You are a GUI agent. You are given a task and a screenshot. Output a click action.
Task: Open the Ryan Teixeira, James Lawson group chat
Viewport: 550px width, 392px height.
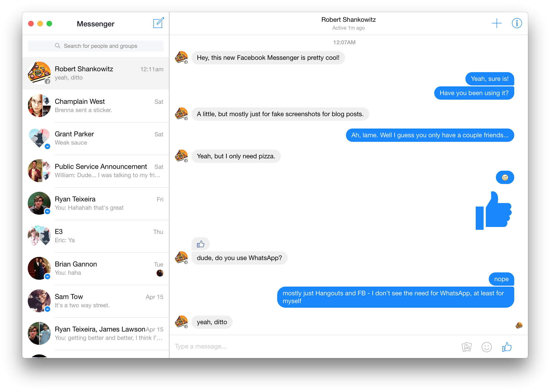96,333
